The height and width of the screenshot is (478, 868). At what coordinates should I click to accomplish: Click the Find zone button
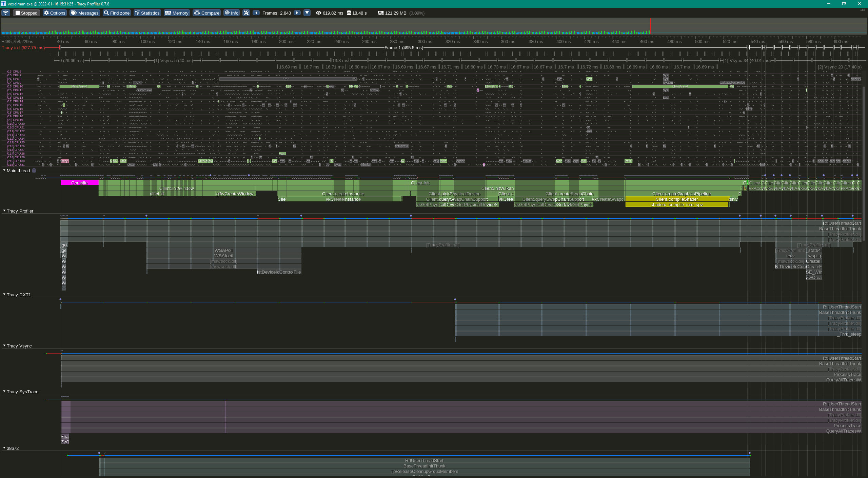tap(117, 13)
